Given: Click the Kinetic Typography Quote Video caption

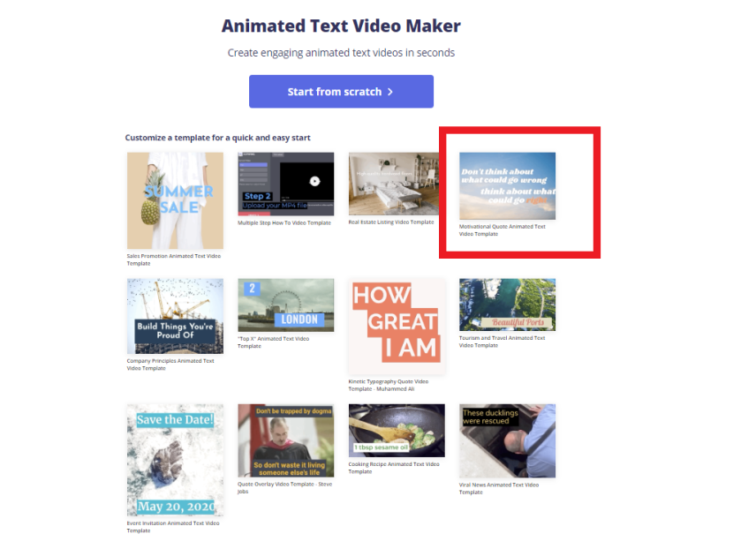Looking at the screenshot, I should pyautogui.click(x=388, y=385).
